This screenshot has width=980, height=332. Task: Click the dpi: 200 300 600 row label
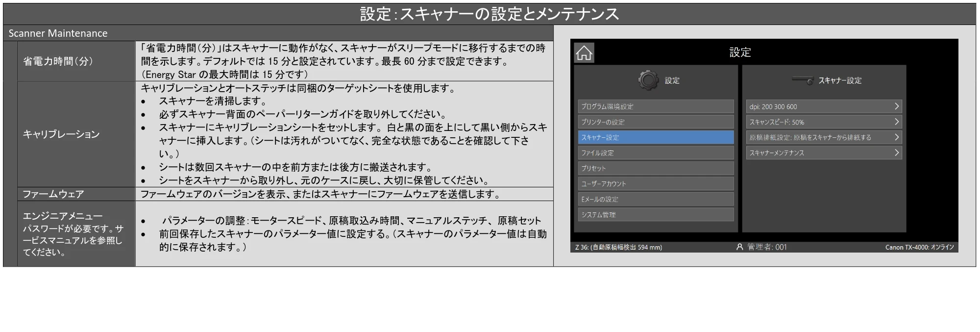pyautogui.click(x=773, y=106)
